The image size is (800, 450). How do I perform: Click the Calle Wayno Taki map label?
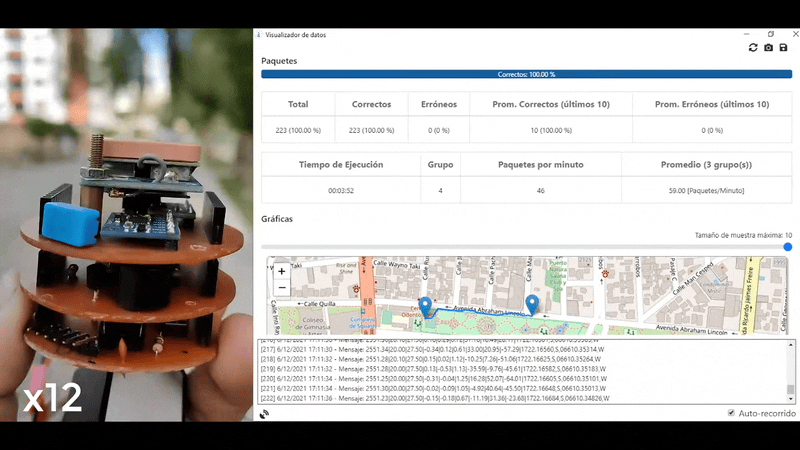tap(397, 264)
